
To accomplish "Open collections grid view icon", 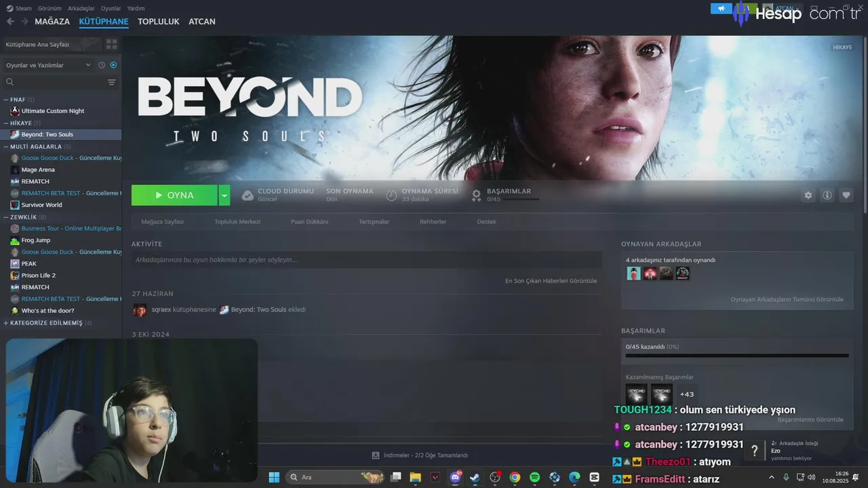I will [x=111, y=44].
